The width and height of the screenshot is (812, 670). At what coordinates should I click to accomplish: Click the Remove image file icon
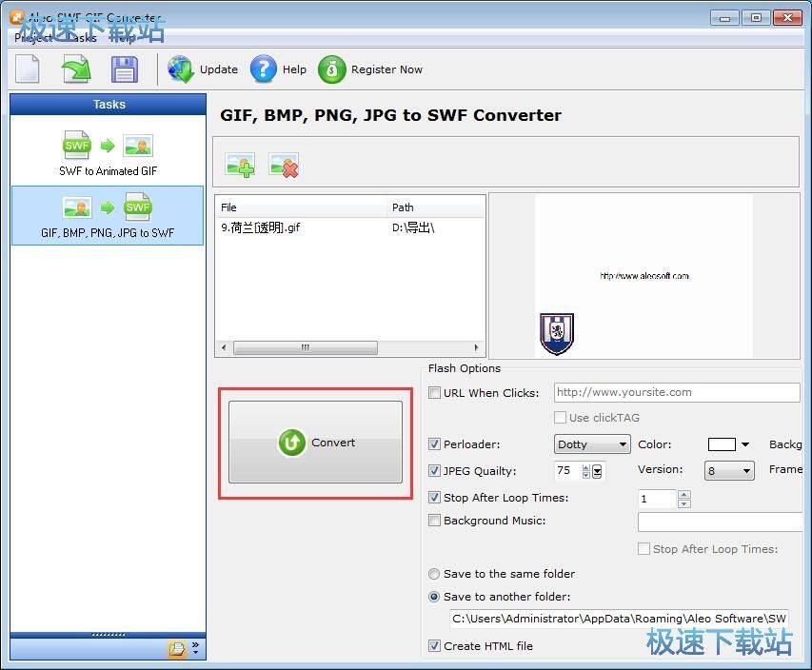284,166
